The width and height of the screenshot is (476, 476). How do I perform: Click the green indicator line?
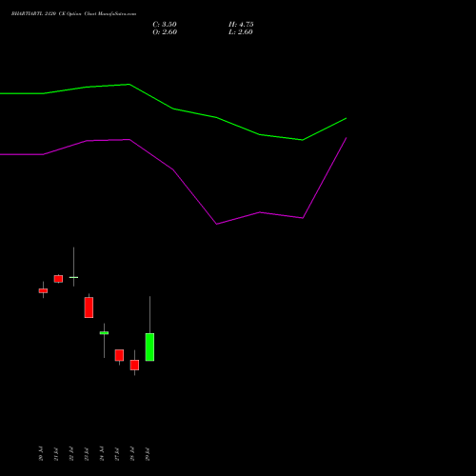(173, 109)
